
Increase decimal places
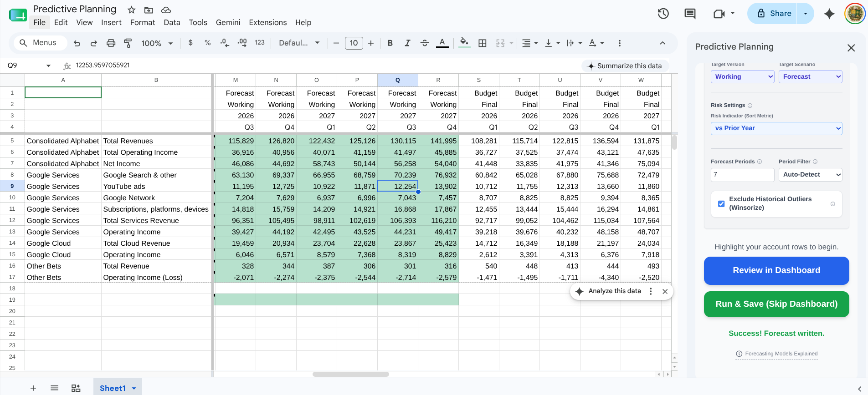tap(242, 43)
